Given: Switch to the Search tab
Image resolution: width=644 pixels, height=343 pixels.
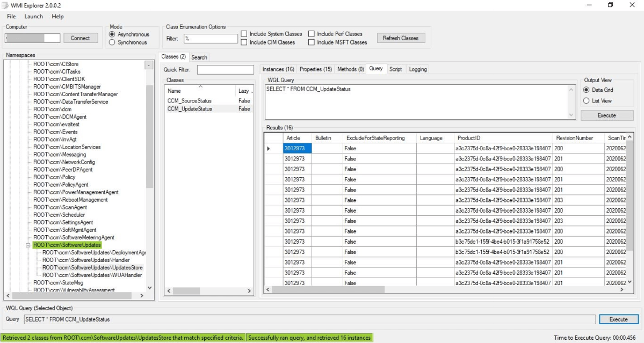Looking at the screenshot, I should coord(199,56).
